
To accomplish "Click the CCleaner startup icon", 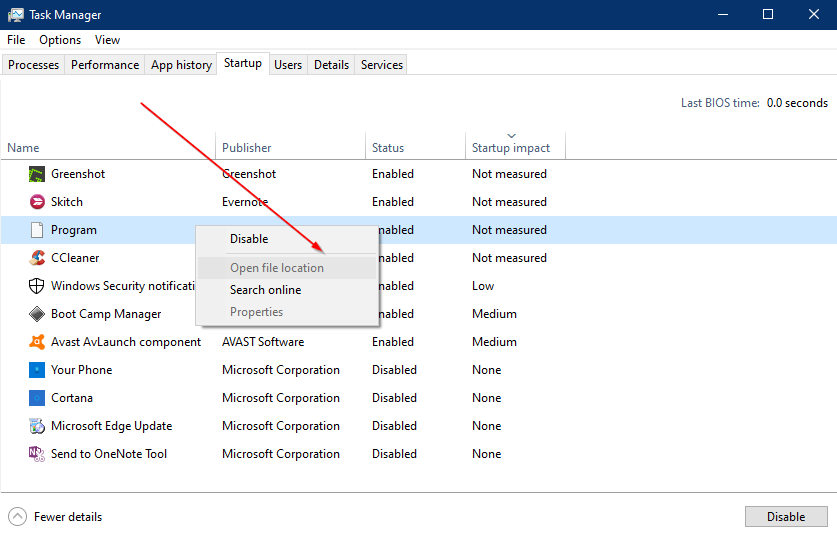I will (37, 258).
